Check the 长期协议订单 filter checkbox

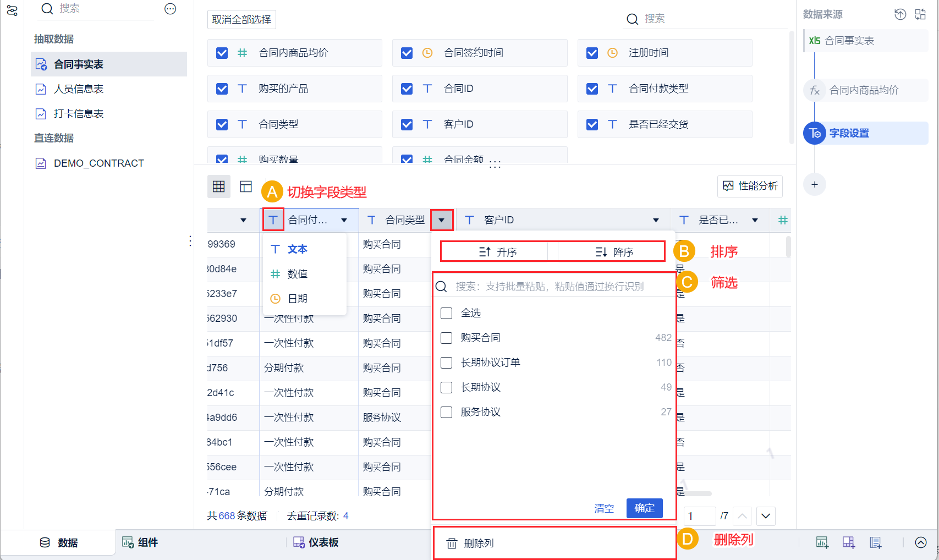pos(447,363)
